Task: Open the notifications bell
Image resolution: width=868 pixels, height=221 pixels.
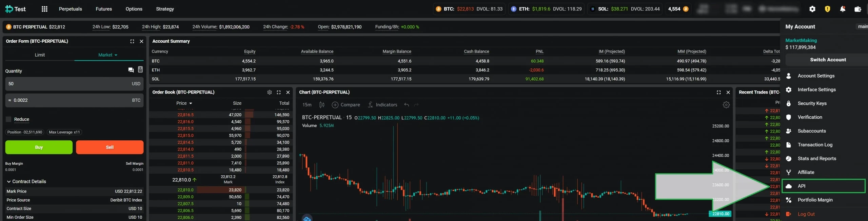Action: (843, 9)
